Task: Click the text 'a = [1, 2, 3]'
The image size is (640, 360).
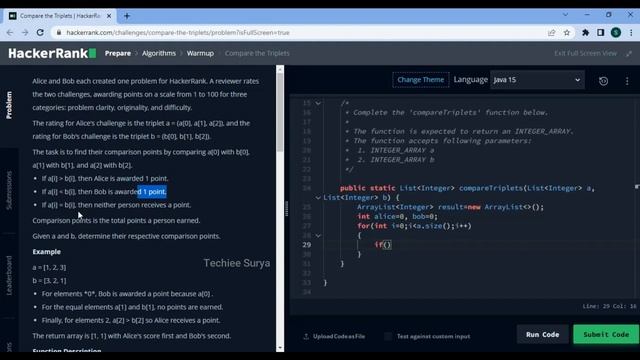Action: 49,267
